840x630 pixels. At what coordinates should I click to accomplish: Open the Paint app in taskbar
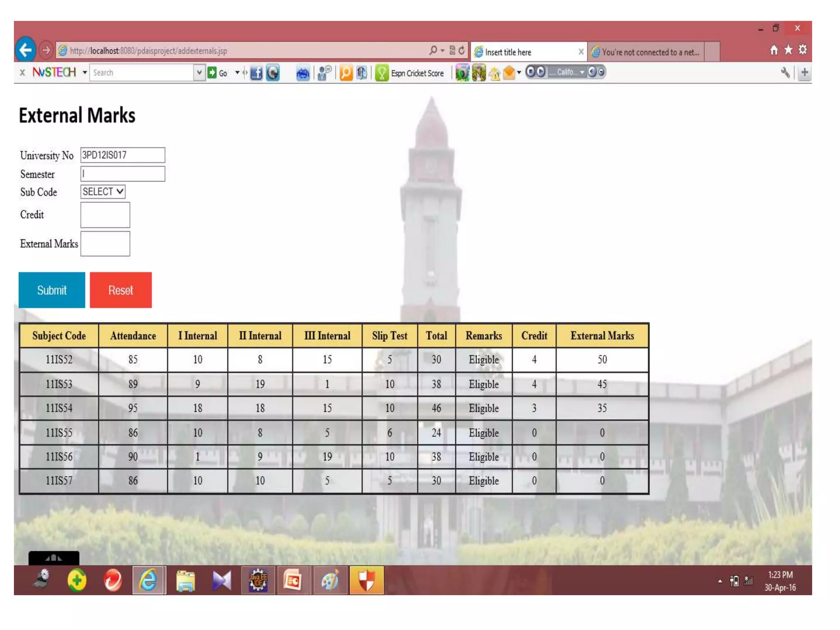[330, 580]
